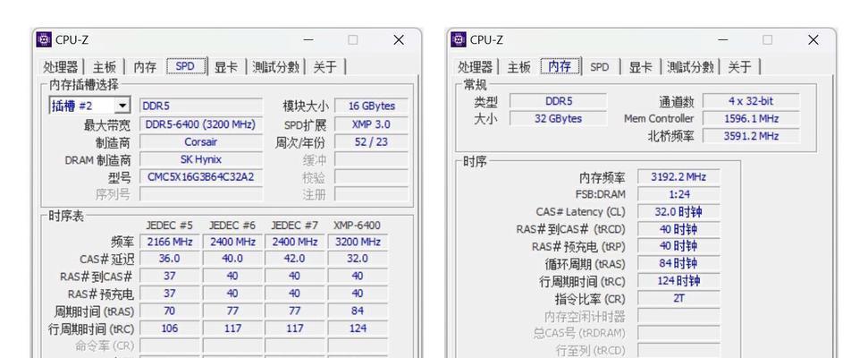Open 測試分數 tab in left window
The height and width of the screenshot is (358, 868).
coord(275,67)
